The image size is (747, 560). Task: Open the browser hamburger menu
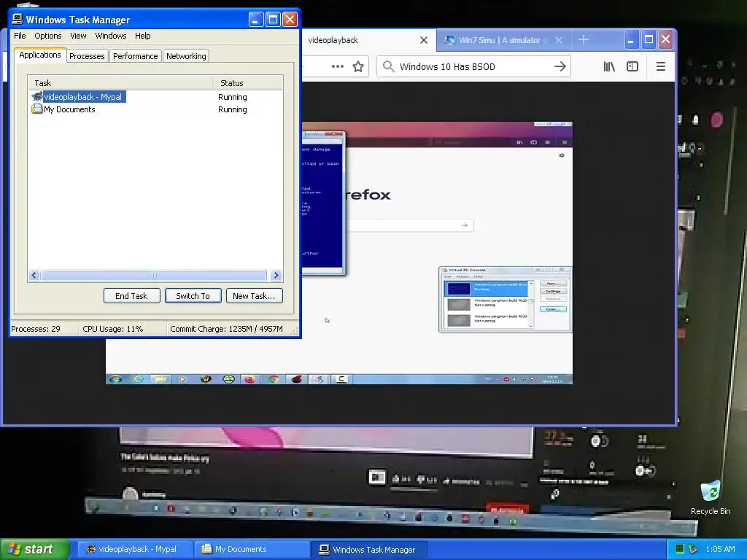coord(661,66)
